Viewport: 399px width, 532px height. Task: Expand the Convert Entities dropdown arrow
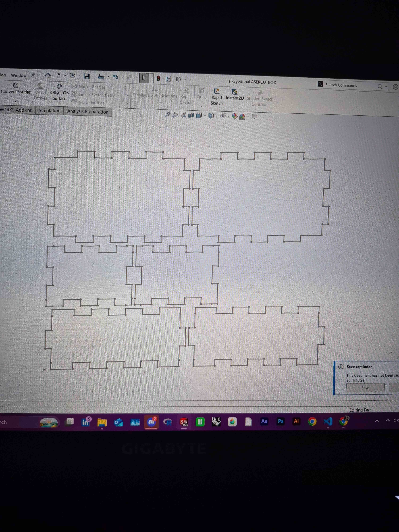16,101
